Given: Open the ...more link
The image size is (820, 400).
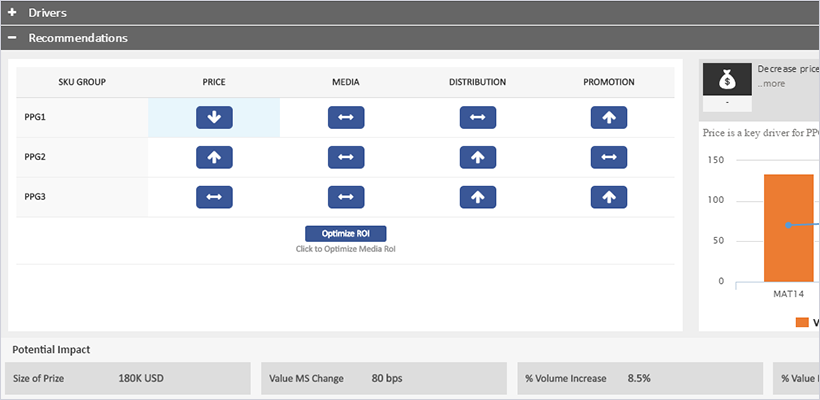Looking at the screenshot, I should [x=771, y=83].
